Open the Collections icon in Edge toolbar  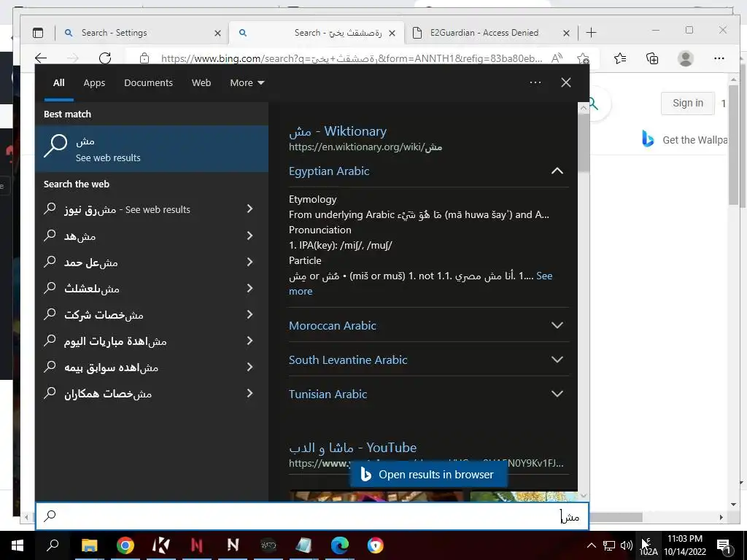[x=652, y=58]
